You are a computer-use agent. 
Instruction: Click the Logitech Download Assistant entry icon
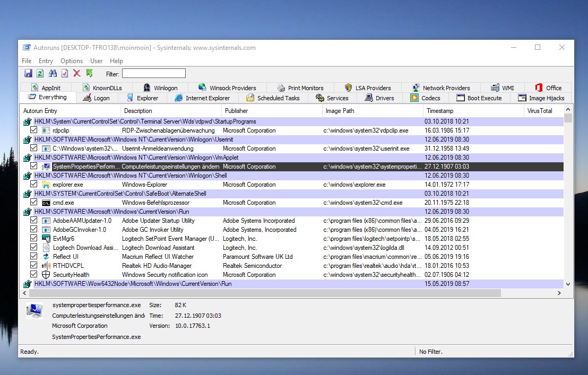tap(46, 248)
